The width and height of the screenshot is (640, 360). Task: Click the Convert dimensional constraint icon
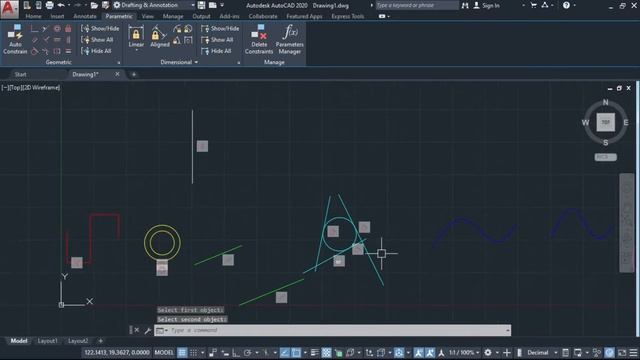[188, 40]
